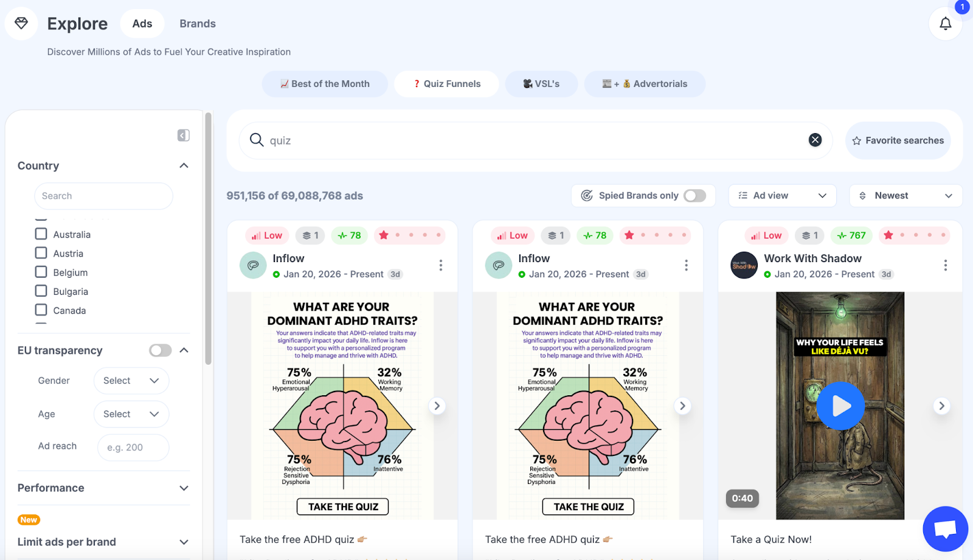Select the Best of the Month tab
Screen dimensions: 973x560
coord(325,84)
